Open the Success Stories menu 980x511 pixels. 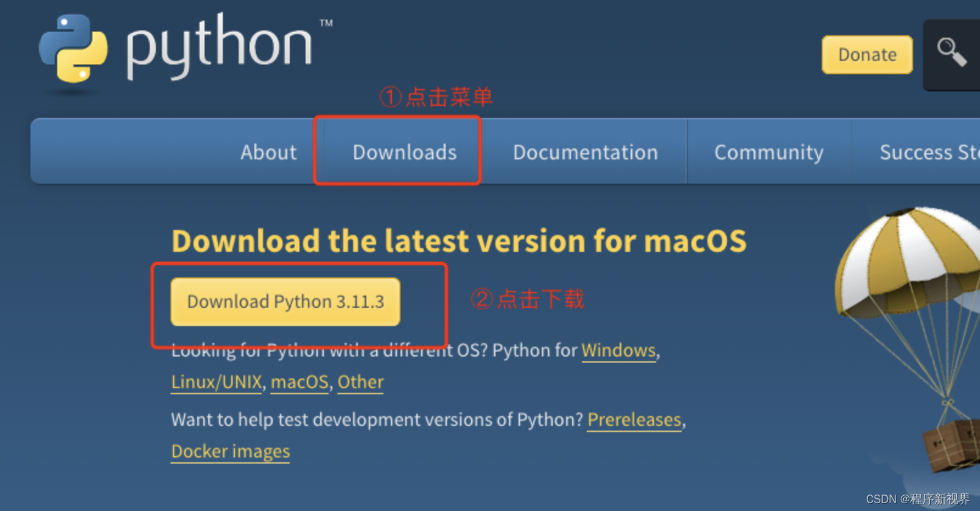tap(929, 152)
